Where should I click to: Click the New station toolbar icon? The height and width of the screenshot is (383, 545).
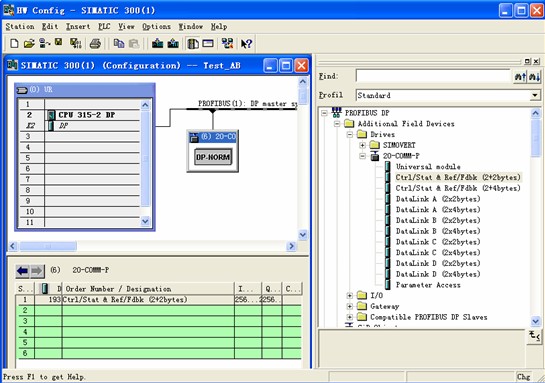click(14, 43)
